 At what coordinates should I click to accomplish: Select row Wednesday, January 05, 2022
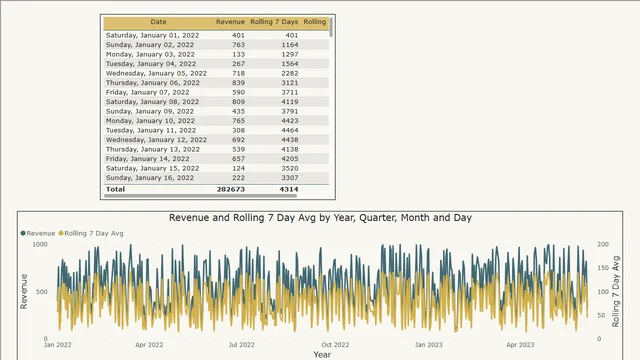pyautogui.click(x=216, y=73)
